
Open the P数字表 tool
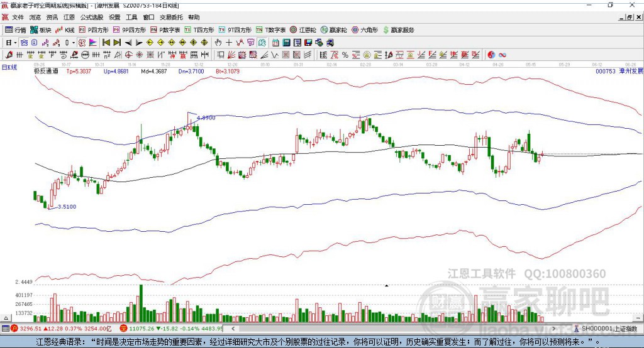pos(165,30)
